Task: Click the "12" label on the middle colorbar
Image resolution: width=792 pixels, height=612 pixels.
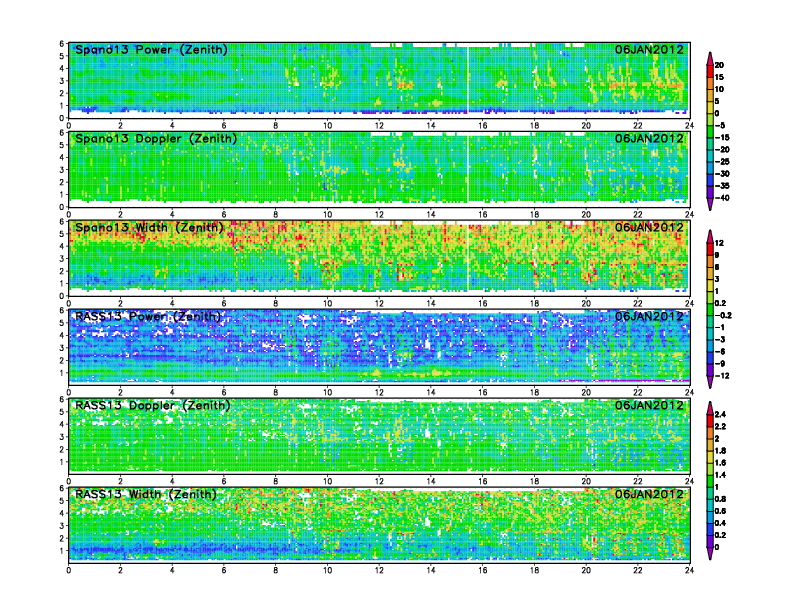Action: tap(719, 243)
